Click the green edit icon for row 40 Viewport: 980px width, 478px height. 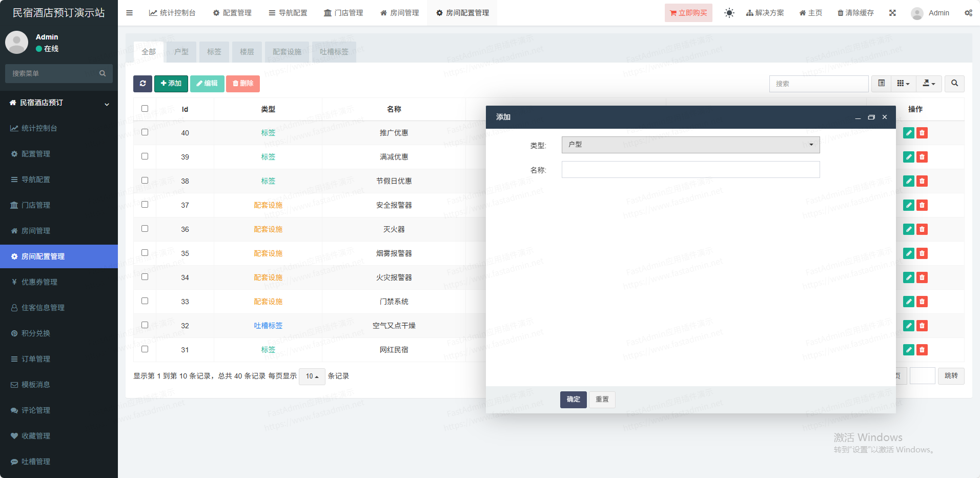pos(908,133)
